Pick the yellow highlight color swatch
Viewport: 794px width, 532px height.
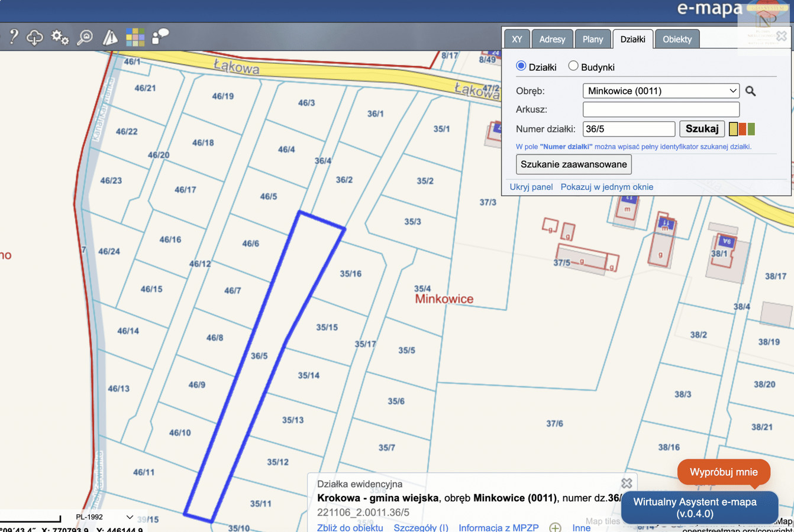click(x=734, y=129)
